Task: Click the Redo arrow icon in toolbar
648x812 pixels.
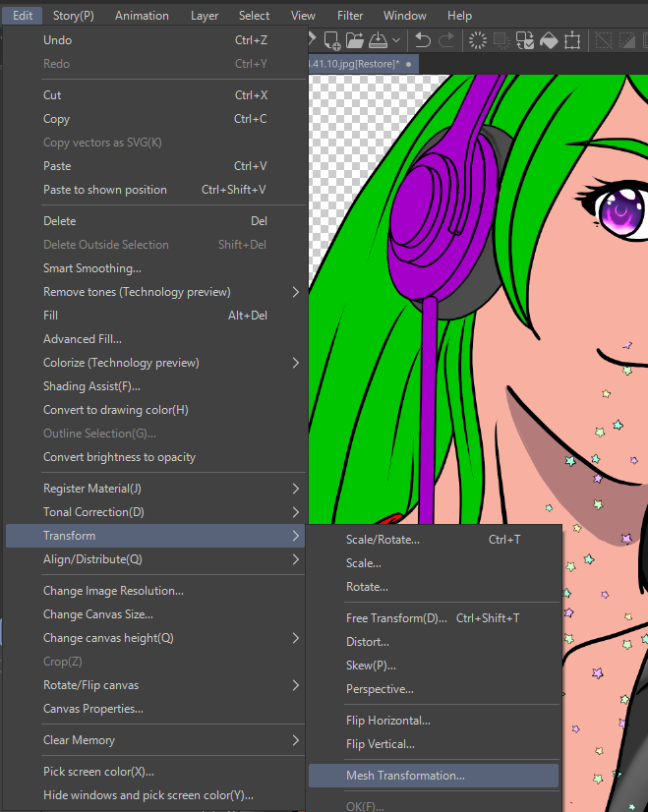Action: click(x=446, y=40)
